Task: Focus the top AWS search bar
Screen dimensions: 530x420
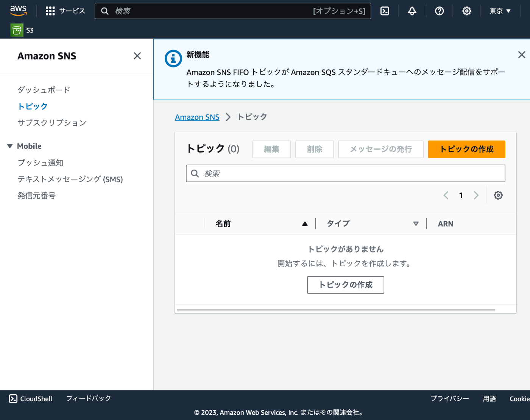Action: pyautogui.click(x=233, y=11)
